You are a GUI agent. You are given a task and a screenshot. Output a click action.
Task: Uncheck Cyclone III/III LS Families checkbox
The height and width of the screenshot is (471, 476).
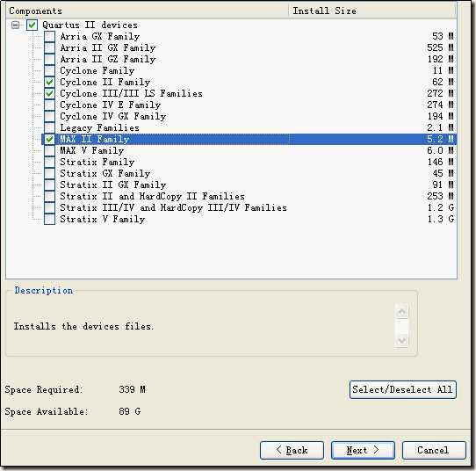(49, 93)
